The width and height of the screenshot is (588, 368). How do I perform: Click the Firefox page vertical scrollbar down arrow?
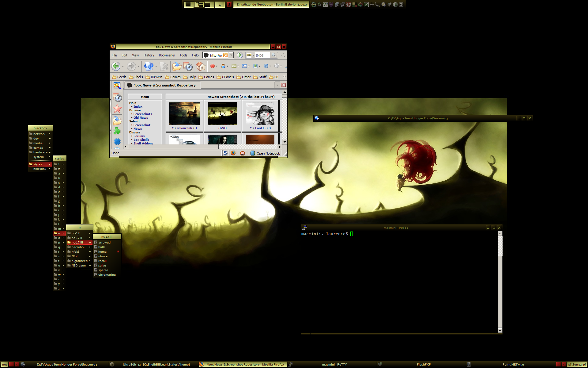[285, 142]
